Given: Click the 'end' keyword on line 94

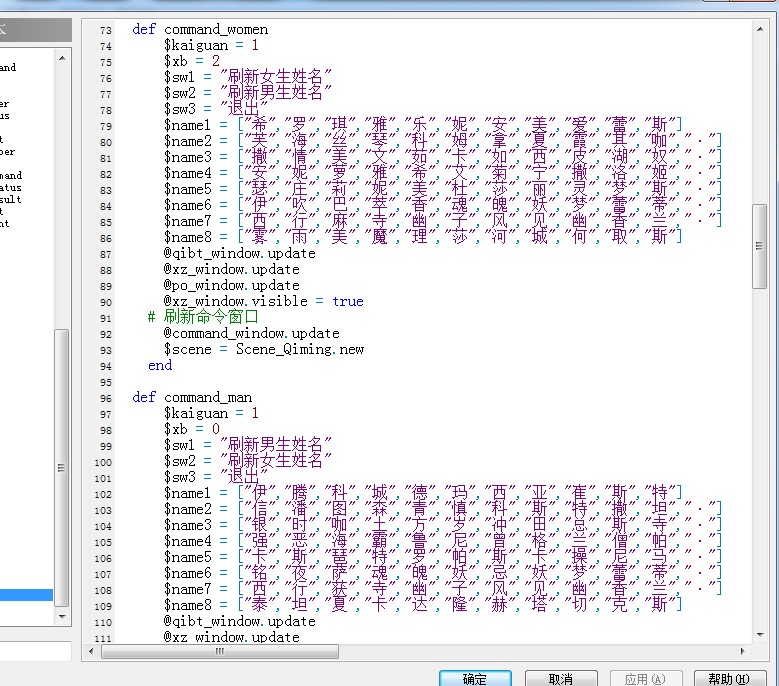Looking at the screenshot, I should [160, 366].
